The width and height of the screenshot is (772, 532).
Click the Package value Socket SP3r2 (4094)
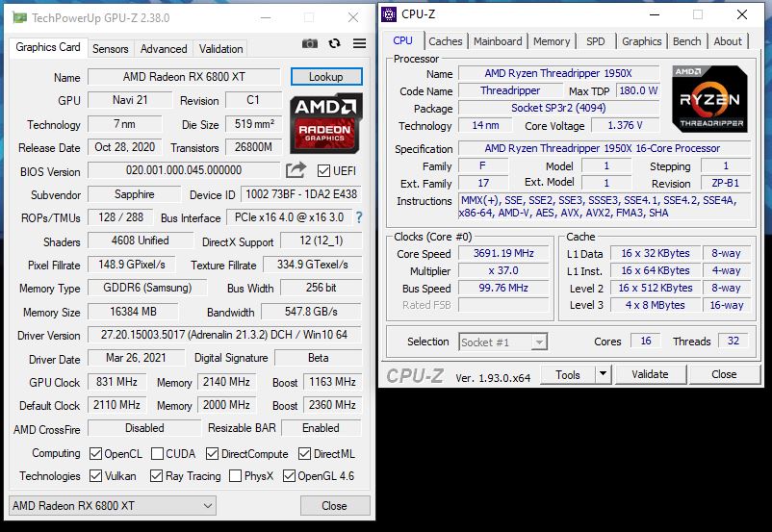point(559,108)
